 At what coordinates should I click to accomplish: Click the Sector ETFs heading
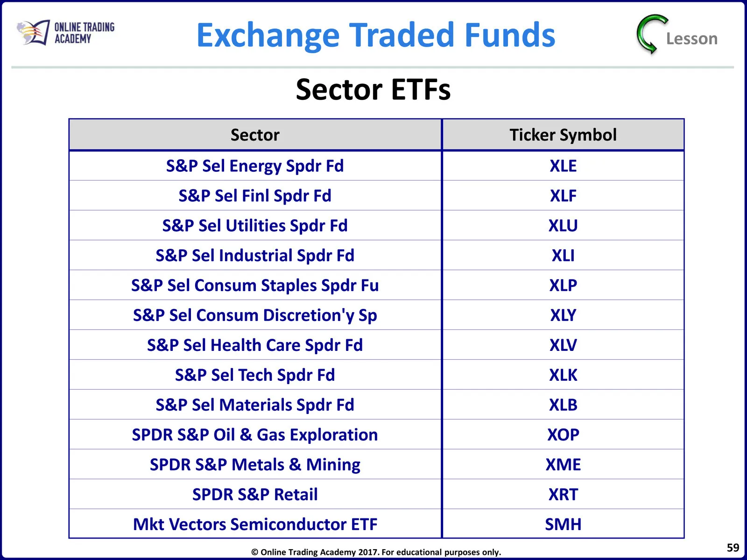(x=373, y=90)
